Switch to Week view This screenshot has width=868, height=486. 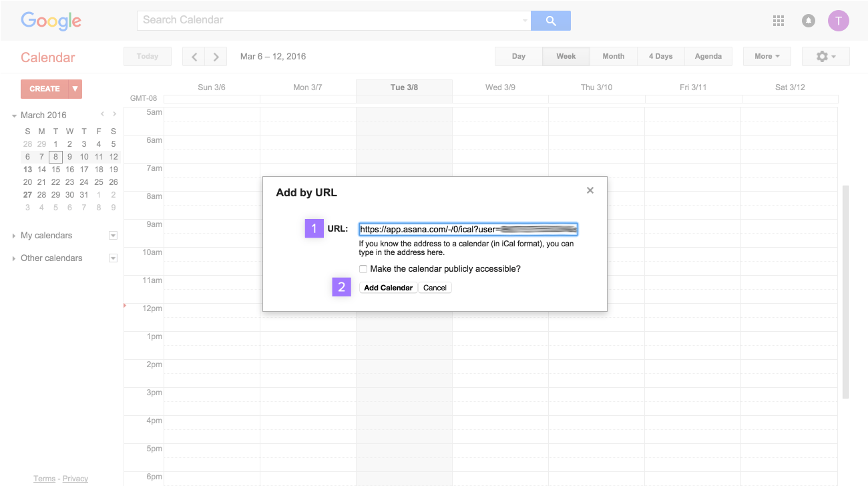click(566, 57)
